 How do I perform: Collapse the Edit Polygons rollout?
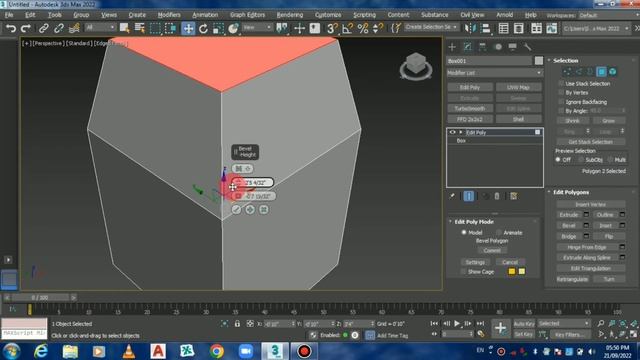pos(571,192)
